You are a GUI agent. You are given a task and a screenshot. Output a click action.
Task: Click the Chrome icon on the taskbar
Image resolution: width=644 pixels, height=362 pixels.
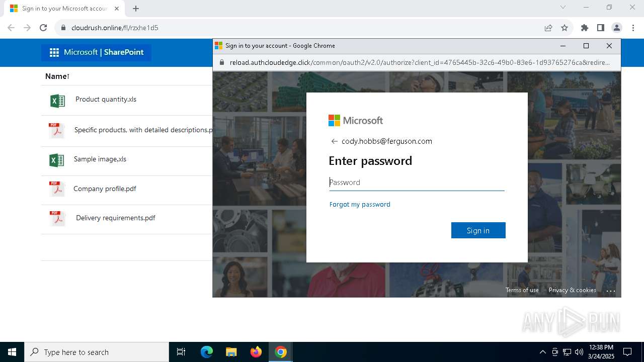click(x=281, y=352)
